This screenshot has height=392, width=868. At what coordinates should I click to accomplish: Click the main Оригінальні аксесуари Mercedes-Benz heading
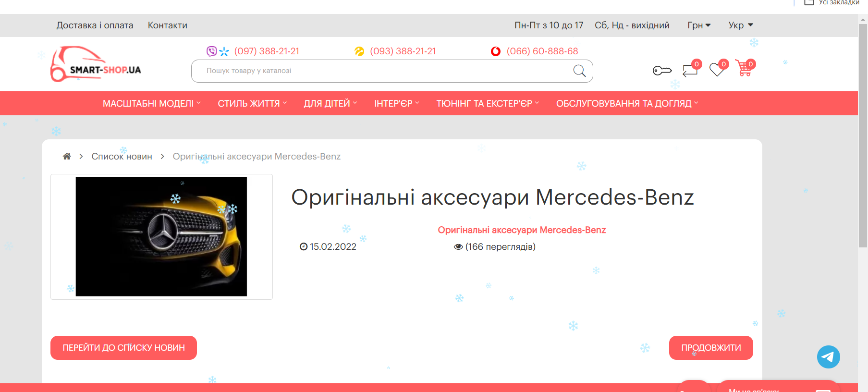coord(493,197)
